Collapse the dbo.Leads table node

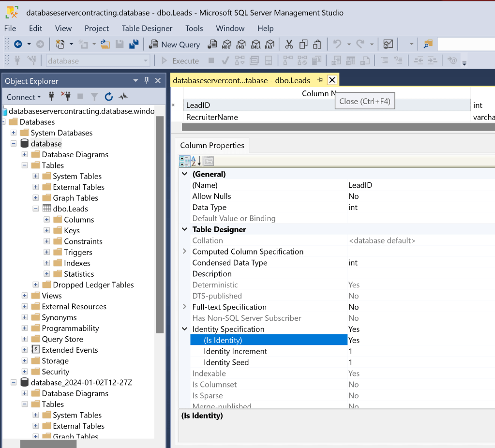(x=36, y=209)
